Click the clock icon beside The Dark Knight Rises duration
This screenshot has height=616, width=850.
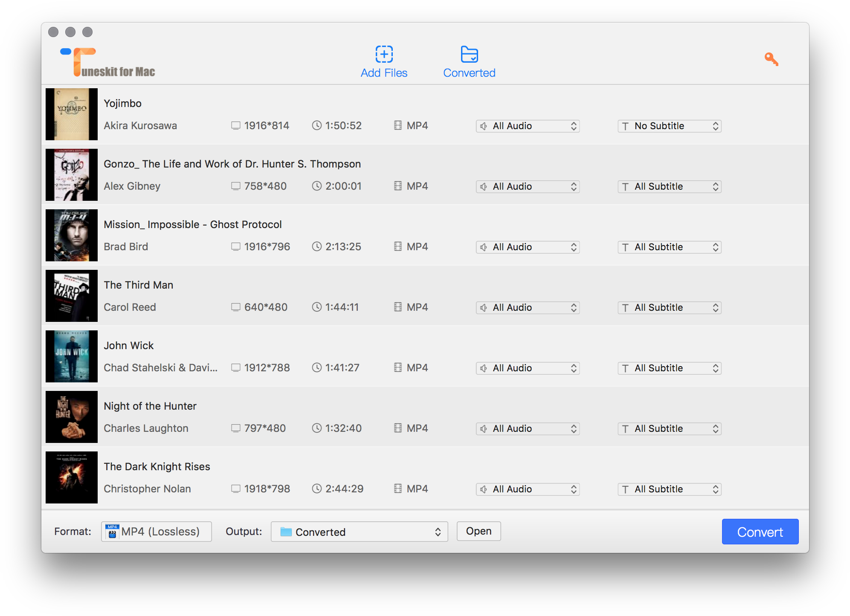pyautogui.click(x=317, y=489)
